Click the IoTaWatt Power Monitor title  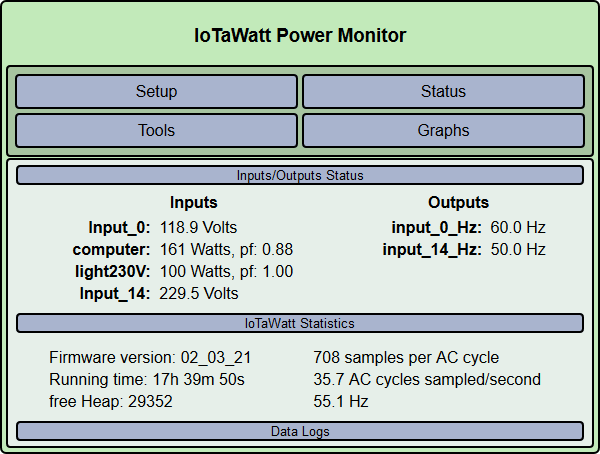(x=300, y=35)
